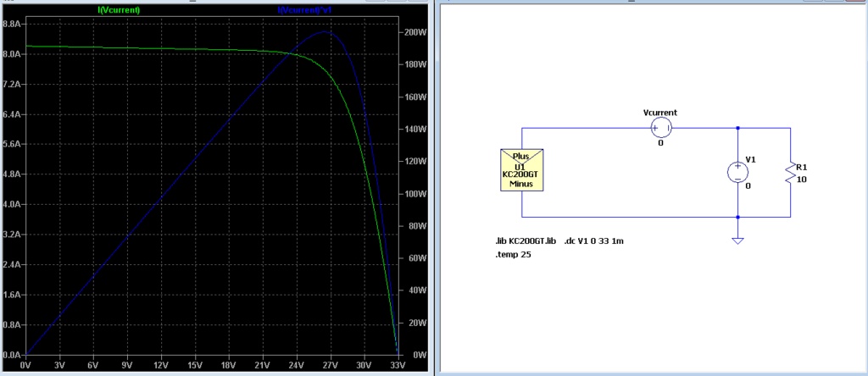Click the 30V horizontal axis label
868x376 pixels.
[364, 366]
